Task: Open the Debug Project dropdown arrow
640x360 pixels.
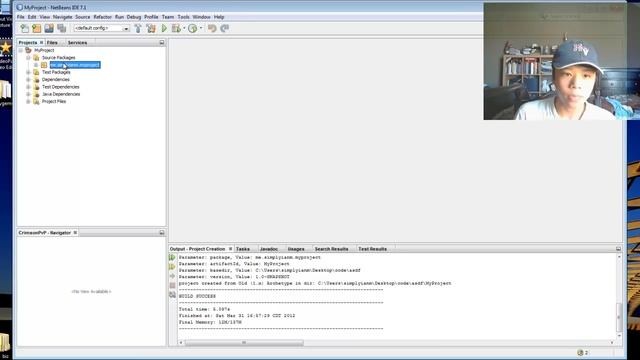Action: pos(184,28)
